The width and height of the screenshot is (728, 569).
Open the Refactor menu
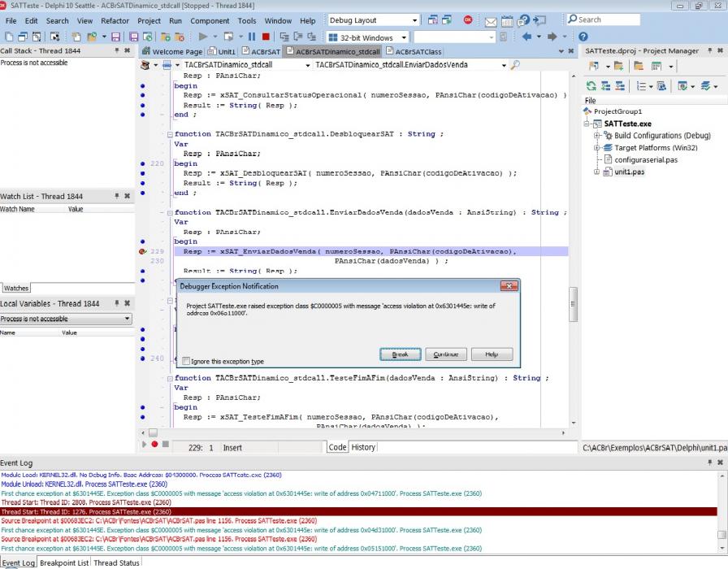point(115,21)
